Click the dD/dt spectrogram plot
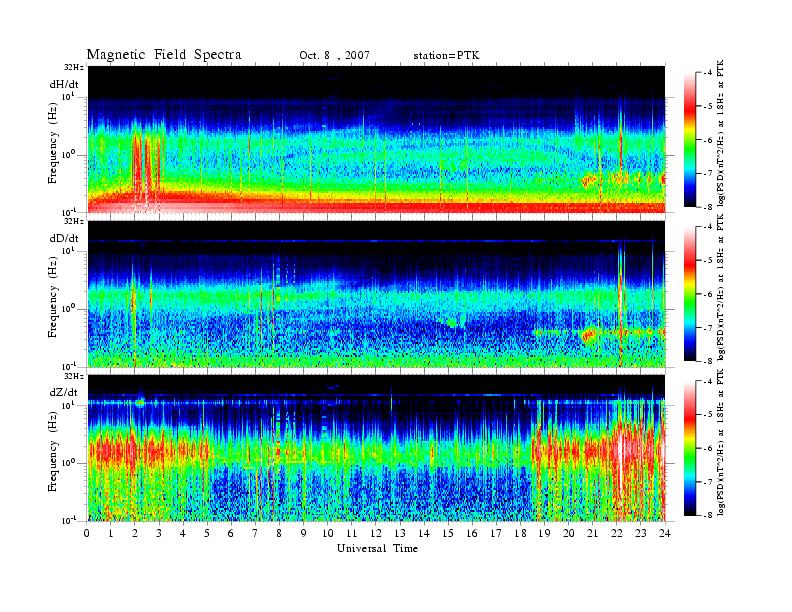This screenshot has width=792, height=612. (x=376, y=294)
